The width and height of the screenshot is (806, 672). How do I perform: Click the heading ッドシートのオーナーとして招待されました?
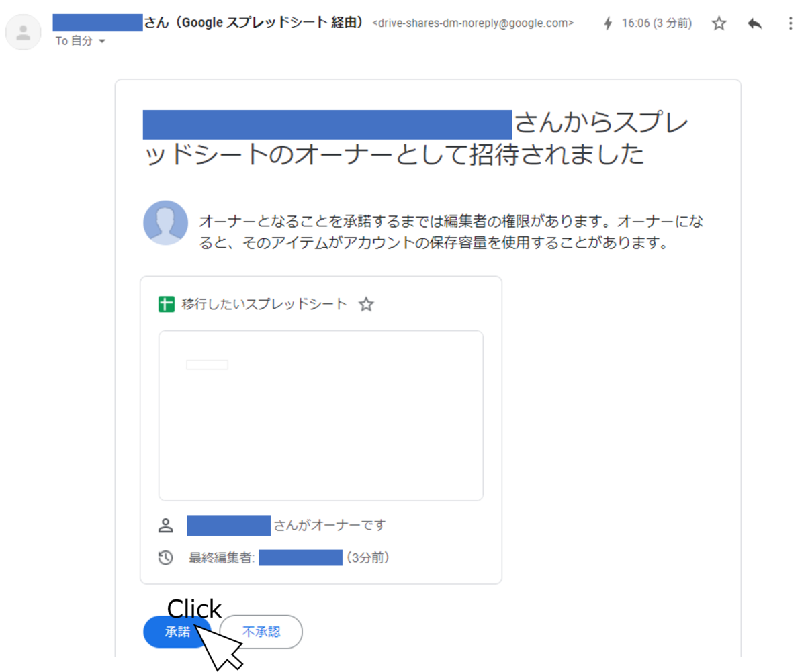pos(394,156)
